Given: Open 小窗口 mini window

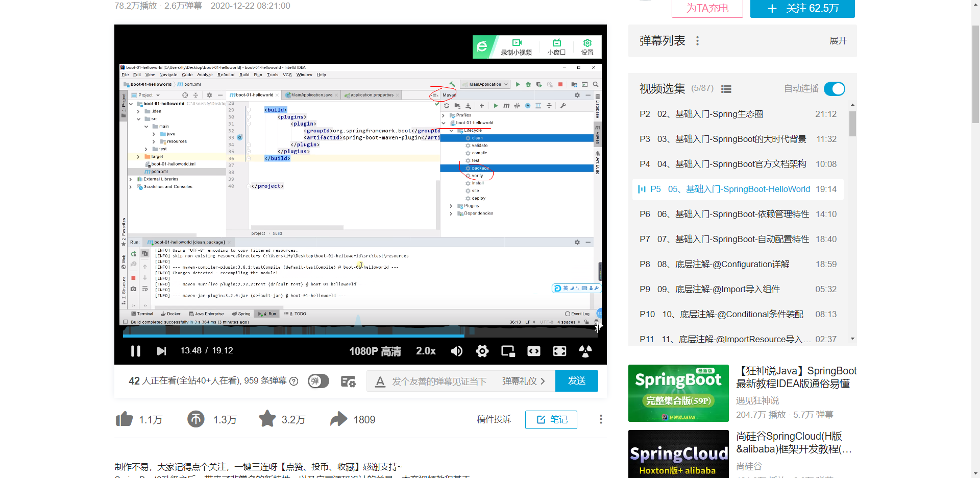Looking at the screenshot, I should pyautogui.click(x=556, y=47).
